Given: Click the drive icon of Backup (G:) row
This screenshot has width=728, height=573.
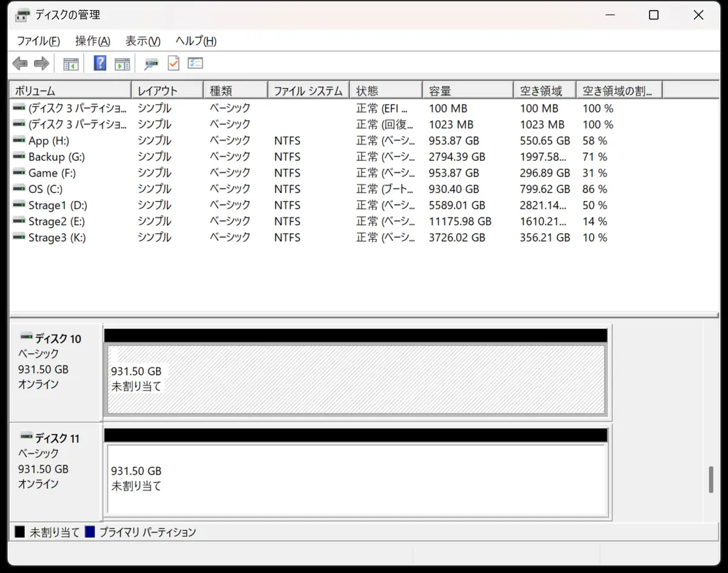Looking at the screenshot, I should click(19, 157).
